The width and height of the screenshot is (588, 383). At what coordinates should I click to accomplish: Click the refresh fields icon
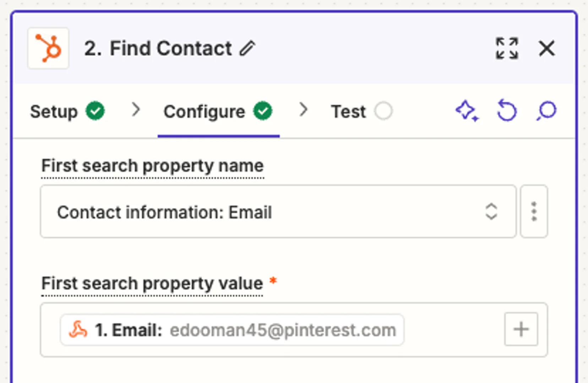(x=507, y=111)
